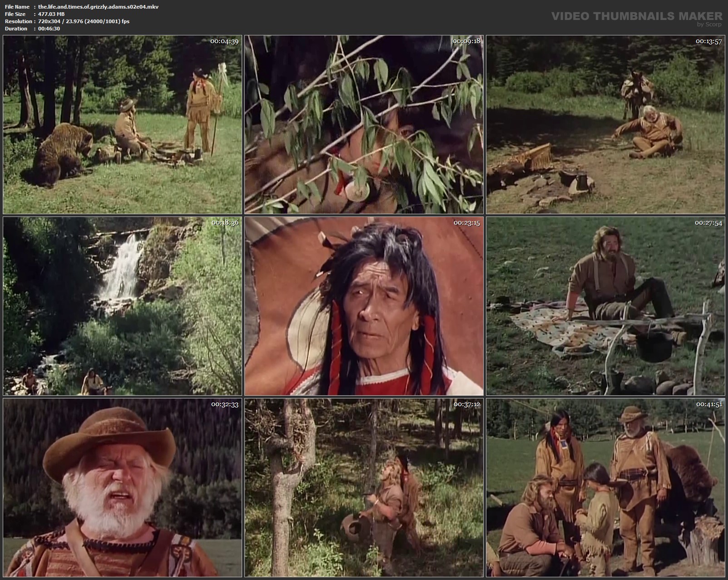This screenshot has height=580, width=728.
Task: Select the thumbnail stamped 00:09:18
Action: tap(364, 125)
